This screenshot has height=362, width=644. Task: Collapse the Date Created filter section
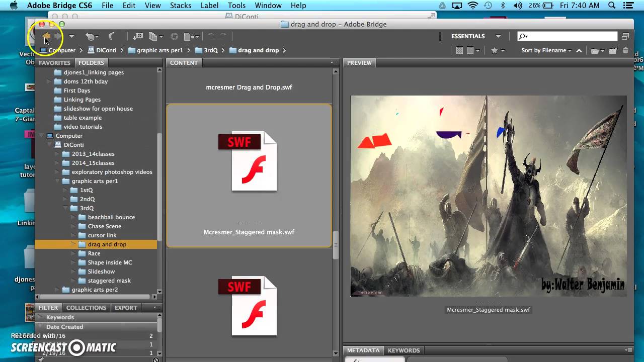(40, 327)
